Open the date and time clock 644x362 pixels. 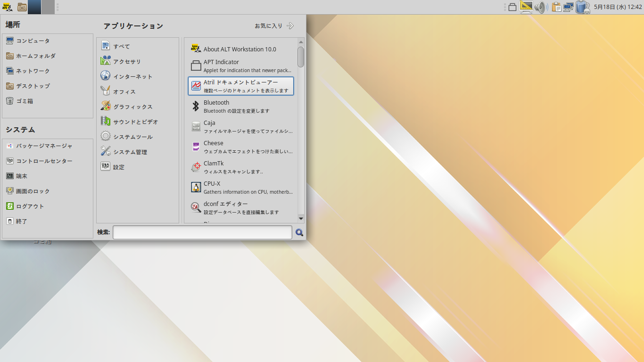[x=618, y=7]
